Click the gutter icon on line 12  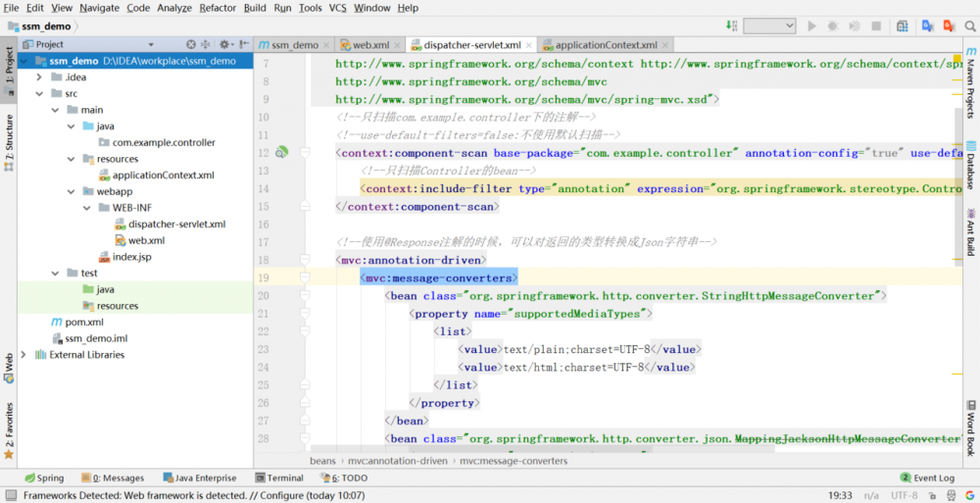(x=281, y=153)
